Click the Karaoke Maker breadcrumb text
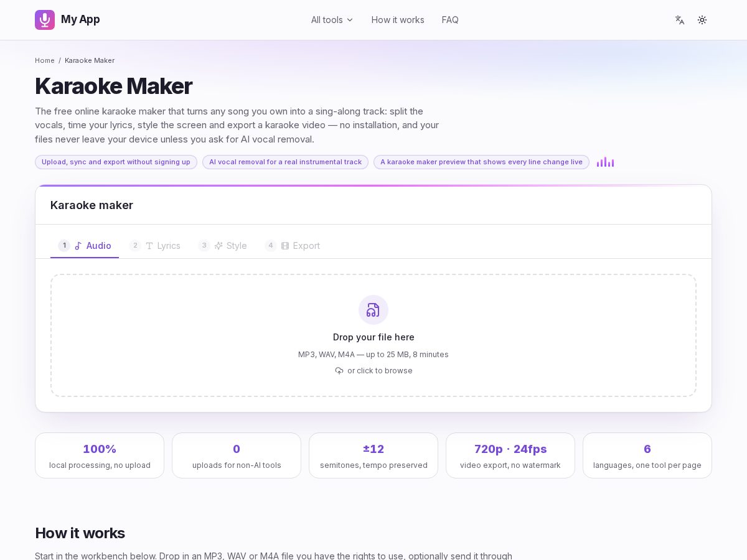Screen dimensions: 747x560 [90, 60]
